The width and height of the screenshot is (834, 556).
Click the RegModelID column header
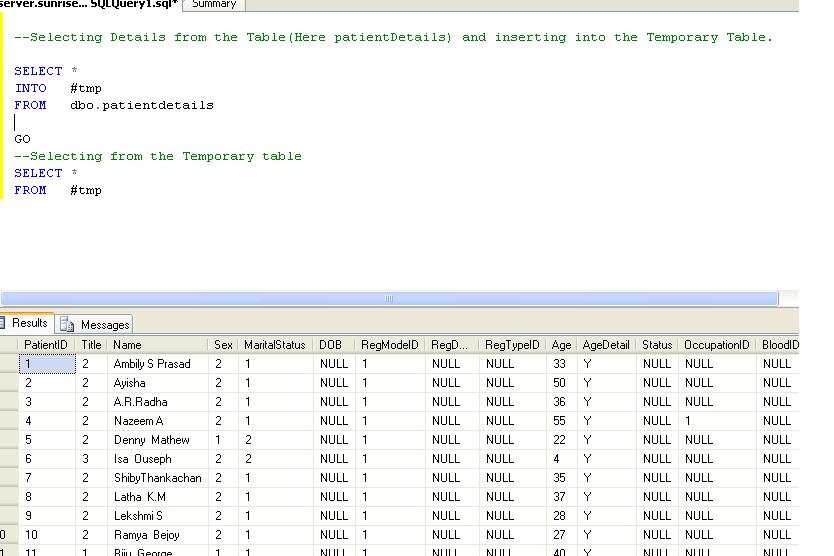tap(390, 345)
